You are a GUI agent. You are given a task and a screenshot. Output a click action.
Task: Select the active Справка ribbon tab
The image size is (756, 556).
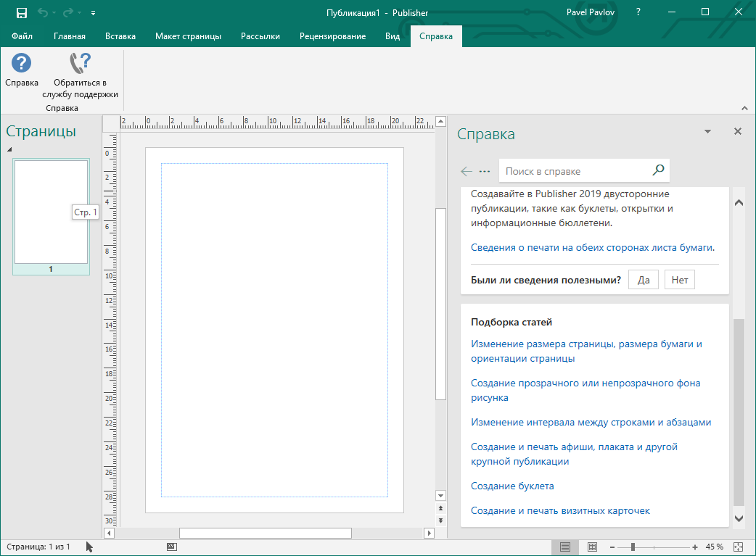point(436,36)
